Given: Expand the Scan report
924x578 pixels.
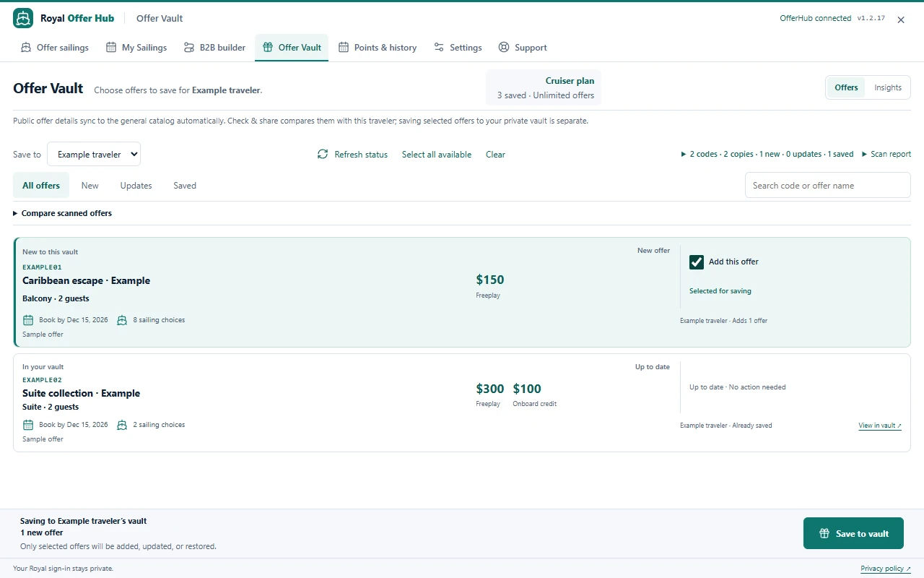Looking at the screenshot, I should point(886,154).
